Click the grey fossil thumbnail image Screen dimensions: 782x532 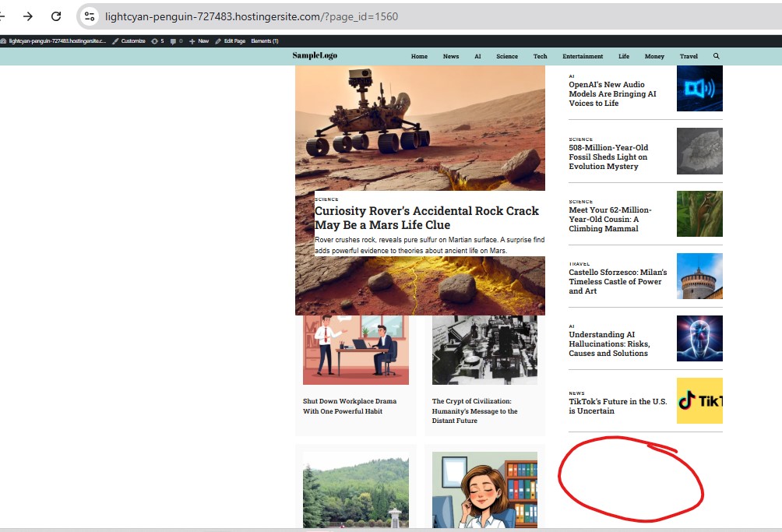(x=699, y=151)
